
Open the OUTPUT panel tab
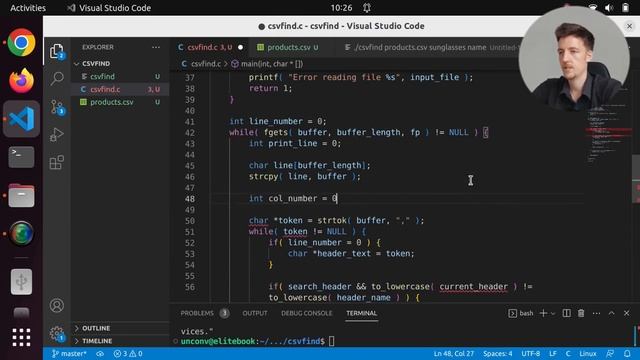(x=255, y=313)
